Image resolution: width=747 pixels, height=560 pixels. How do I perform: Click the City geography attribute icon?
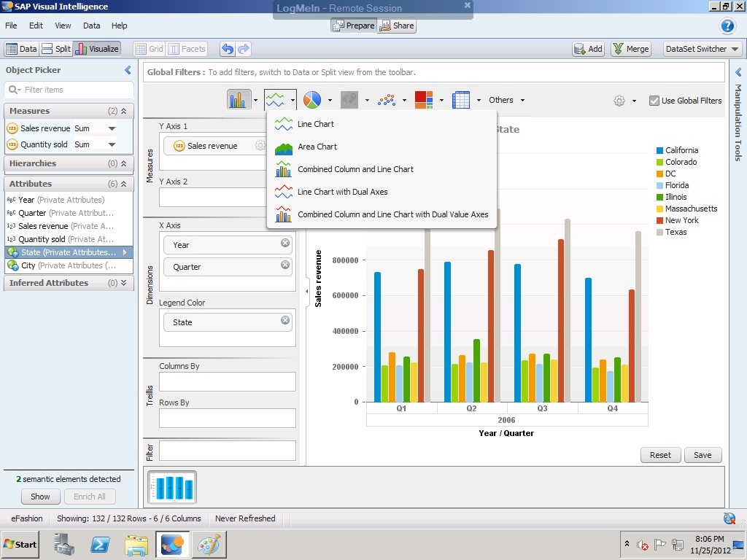(13, 265)
